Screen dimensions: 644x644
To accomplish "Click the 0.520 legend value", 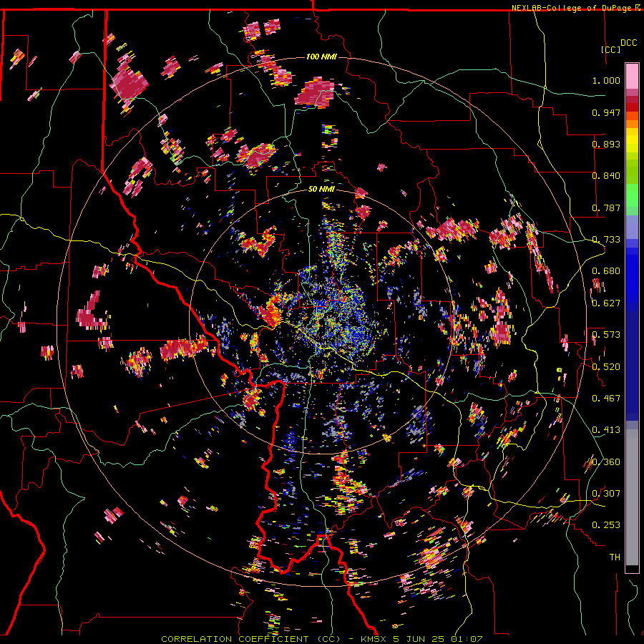I will point(606,367).
